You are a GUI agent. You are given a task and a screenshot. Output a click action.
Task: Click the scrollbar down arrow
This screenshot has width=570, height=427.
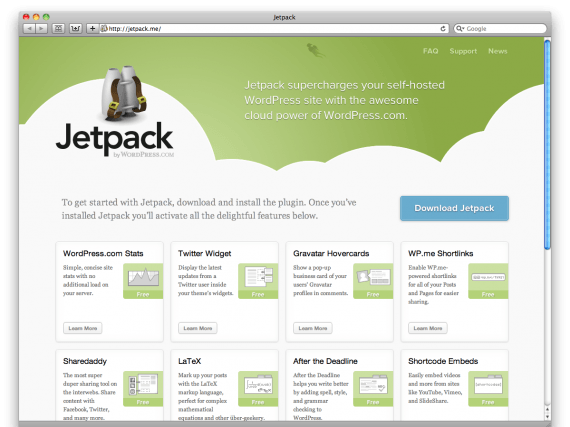547,416
